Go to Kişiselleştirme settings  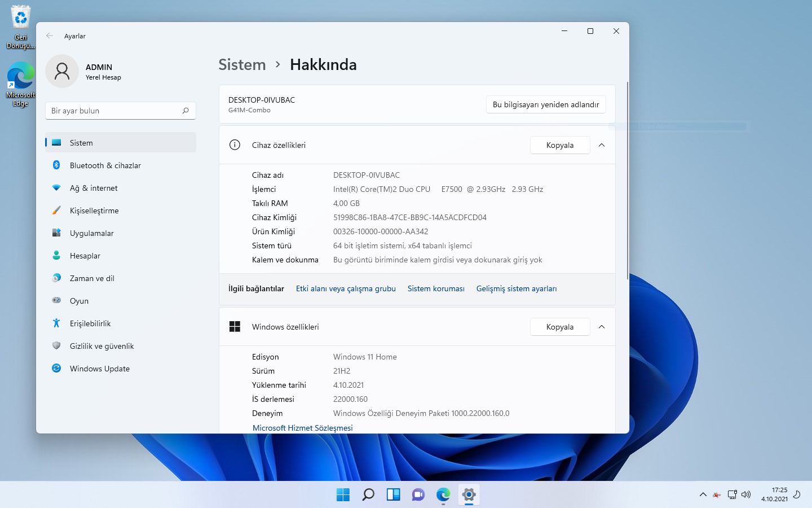pos(94,211)
